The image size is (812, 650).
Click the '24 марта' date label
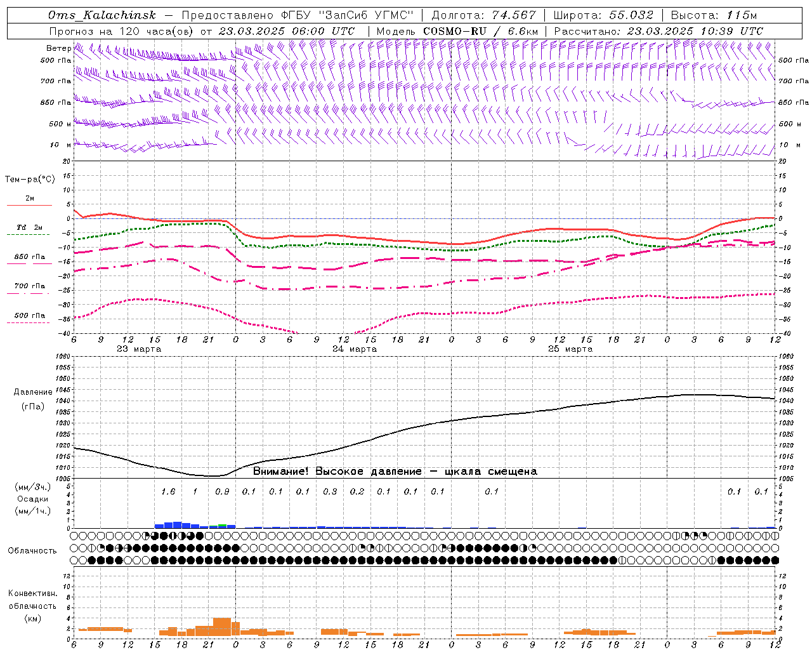click(355, 349)
